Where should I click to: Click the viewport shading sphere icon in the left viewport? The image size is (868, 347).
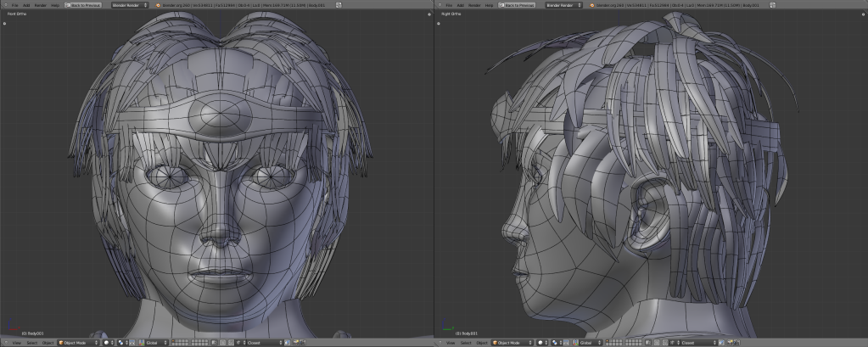tap(108, 343)
